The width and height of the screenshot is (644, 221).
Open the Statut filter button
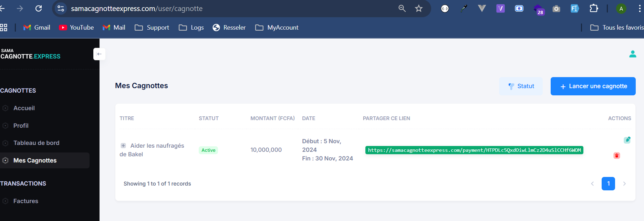521,86
